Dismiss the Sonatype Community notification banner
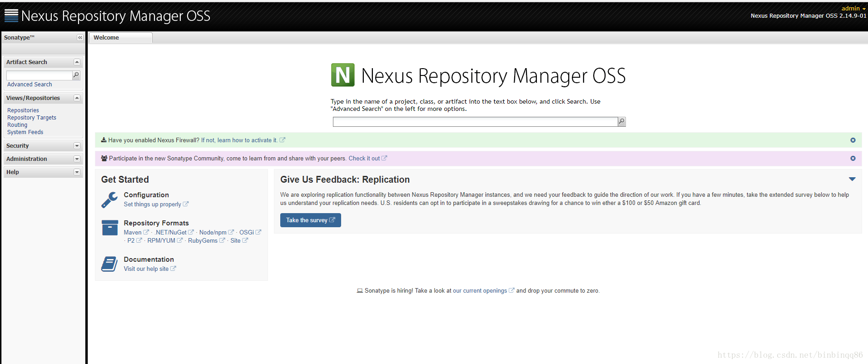 tap(853, 159)
